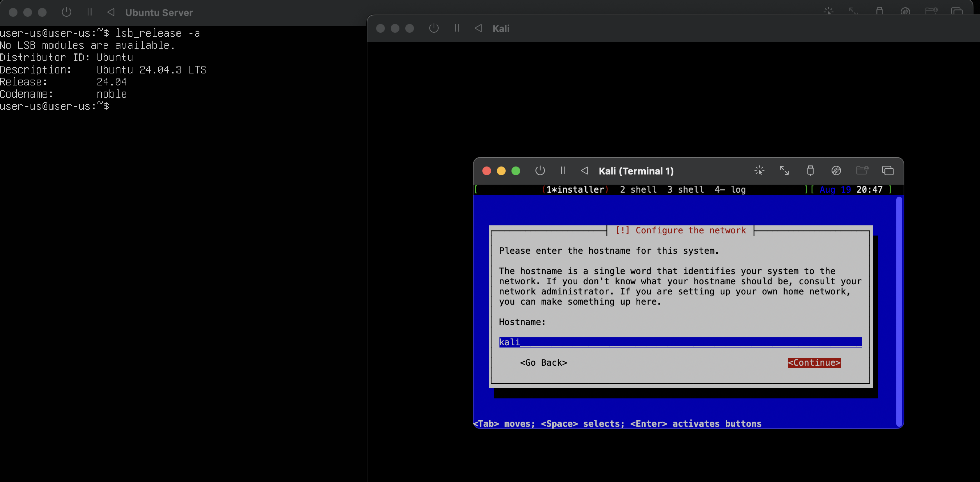Click the restart triangle in Ubuntu Server toolbar
This screenshot has width=980, height=482.
pos(111,12)
